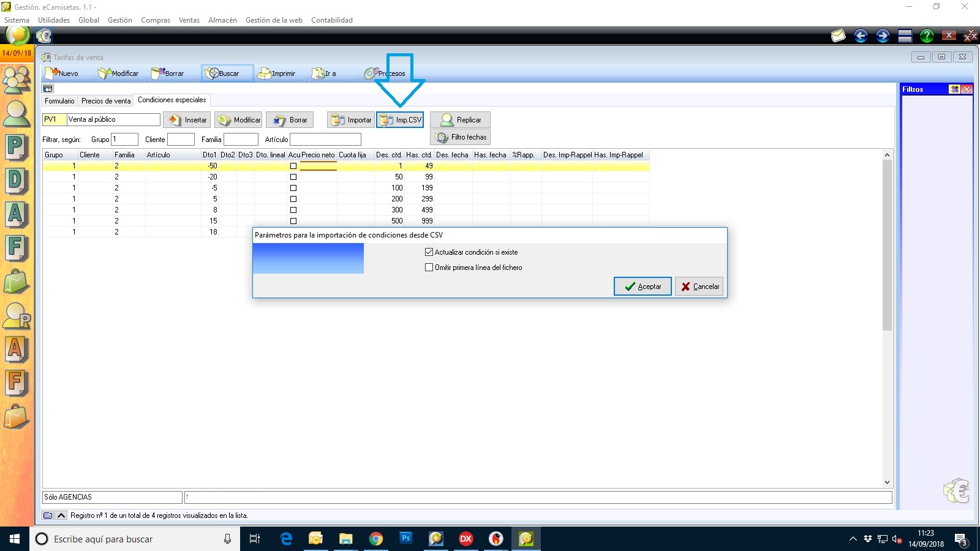Open the person with P sidebar icon
Screen dimensions: 980x551
tap(17, 316)
